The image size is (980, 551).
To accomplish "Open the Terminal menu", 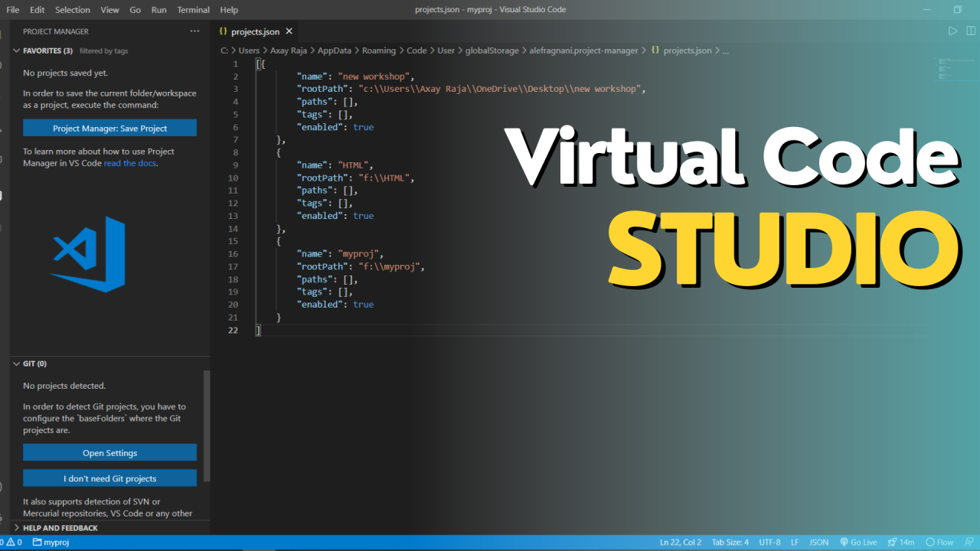I will click(193, 10).
